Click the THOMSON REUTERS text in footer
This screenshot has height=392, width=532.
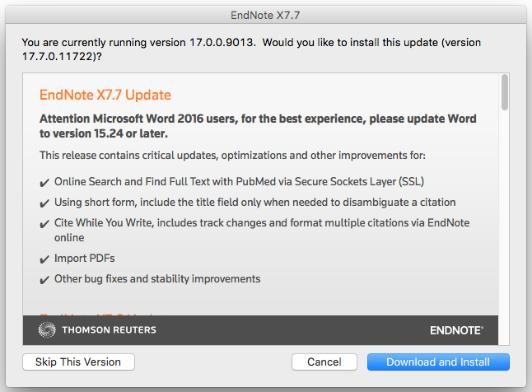click(x=109, y=330)
